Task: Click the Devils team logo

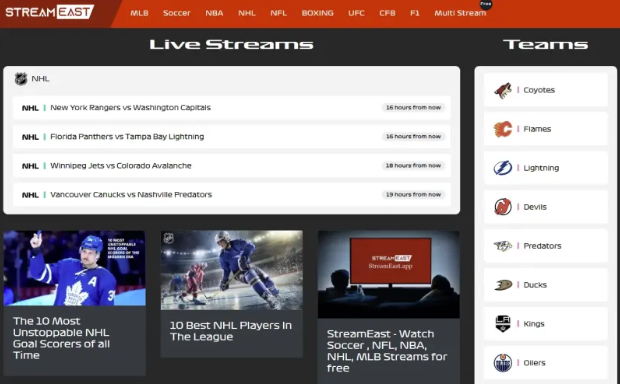Action: (x=503, y=207)
